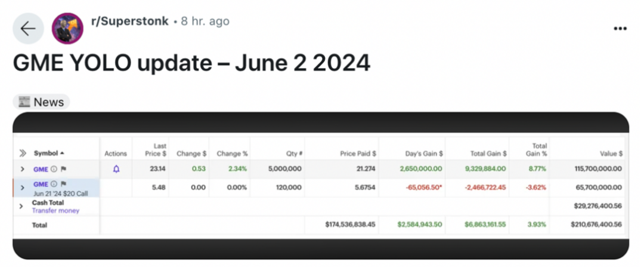
Task: Open the r/Superstonk community avatar
Action: click(67, 29)
